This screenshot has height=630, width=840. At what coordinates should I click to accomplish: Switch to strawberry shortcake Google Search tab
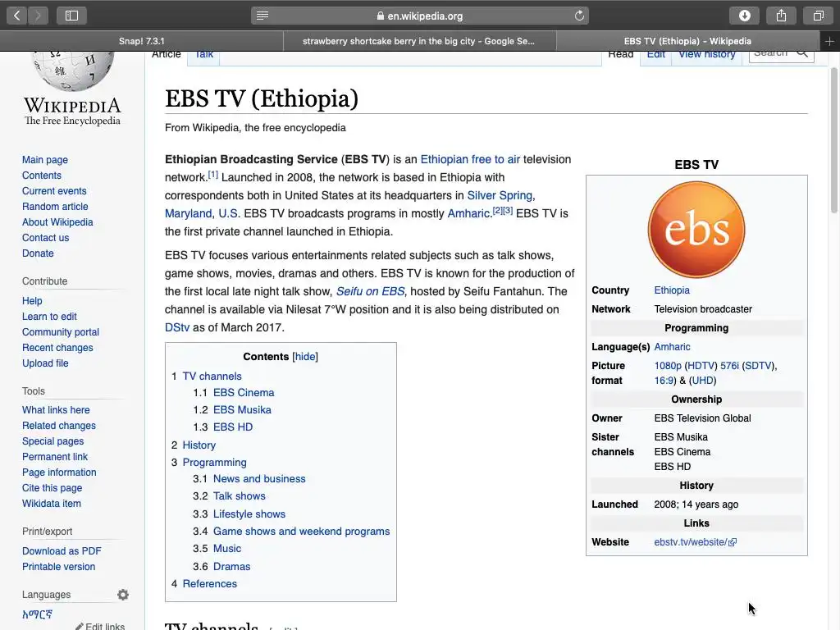pyautogui.click(x=419, y=41)
